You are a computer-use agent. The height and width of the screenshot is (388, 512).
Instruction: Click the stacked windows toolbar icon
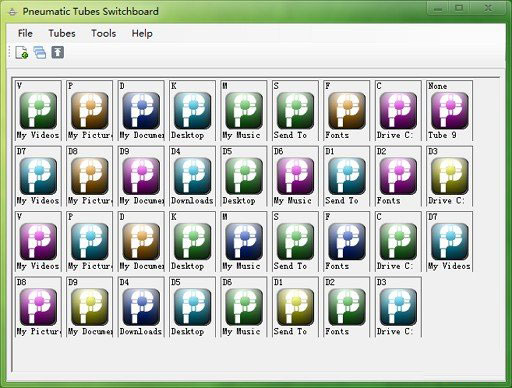40,52
